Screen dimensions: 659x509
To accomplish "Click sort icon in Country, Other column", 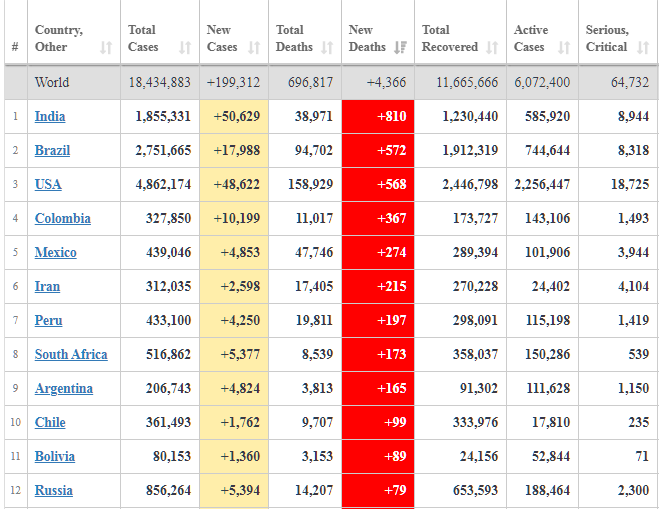I will [106, 47].
